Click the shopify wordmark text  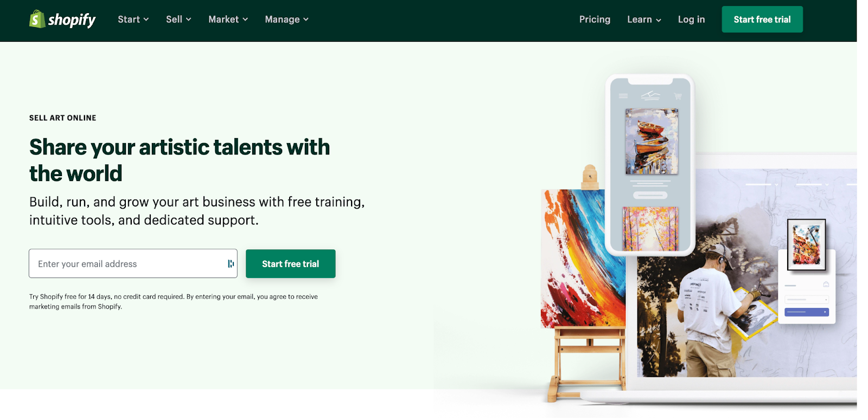[72, 20]
